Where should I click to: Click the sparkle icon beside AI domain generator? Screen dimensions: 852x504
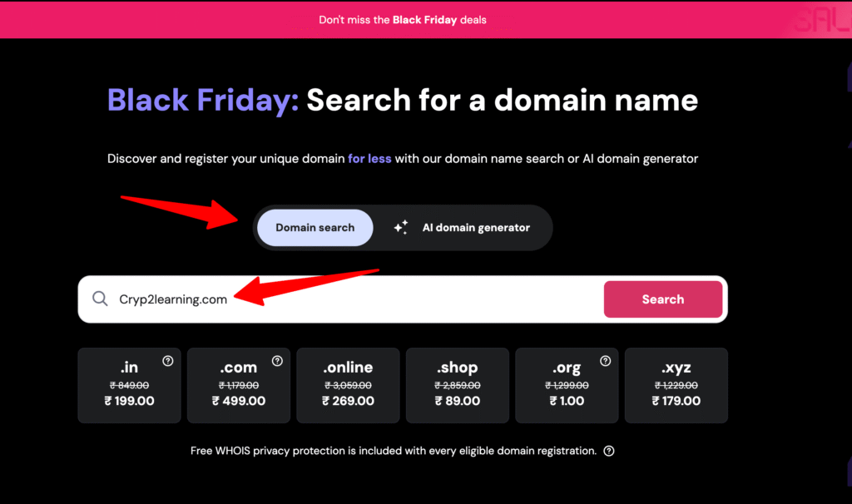(x=401, y=227)
